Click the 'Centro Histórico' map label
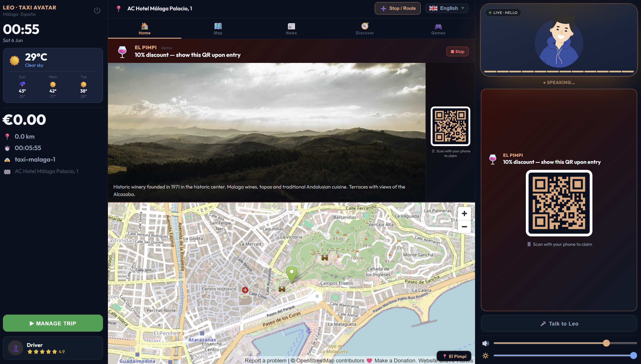 219,289
